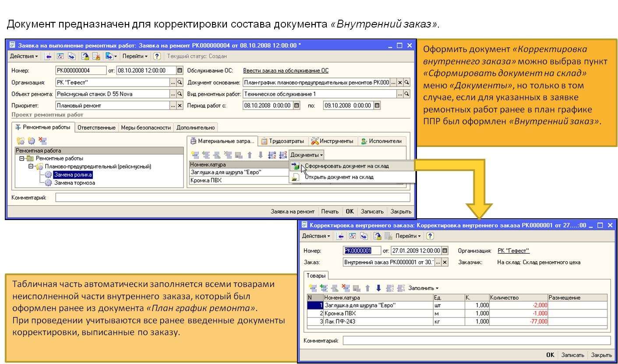Open РК "Гефест" organization link

coord(514,251)
